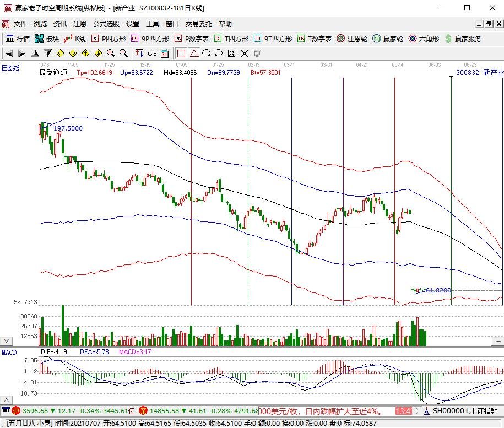Image resolution: width=504 pixels, height=428 pixels.
Task: Click the MACD indicator label
Action: (9, 352)
